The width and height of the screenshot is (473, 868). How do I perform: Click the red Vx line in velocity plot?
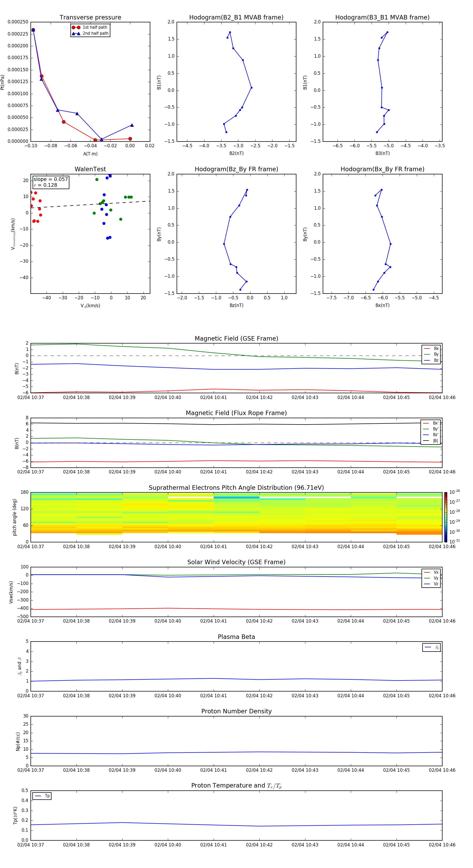(x=236, y=609)
